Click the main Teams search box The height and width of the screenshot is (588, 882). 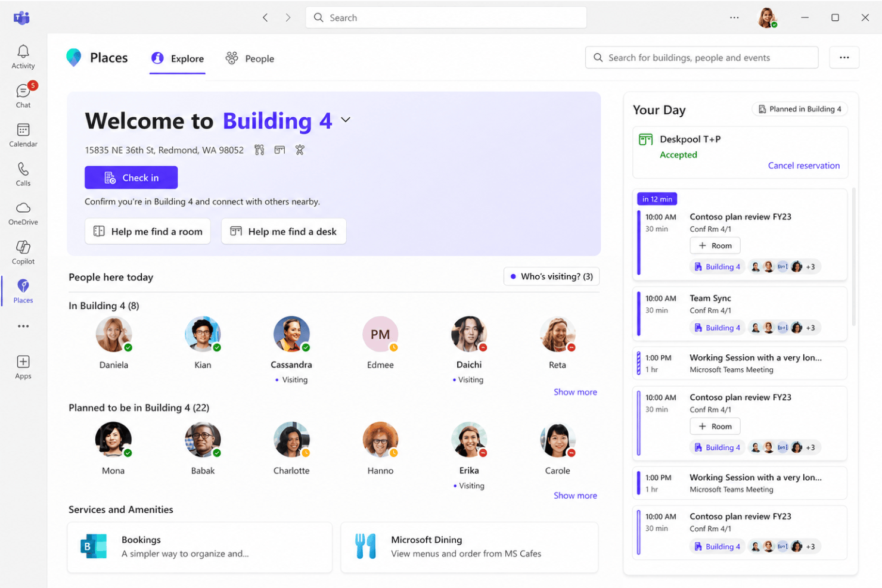[446, 18]
